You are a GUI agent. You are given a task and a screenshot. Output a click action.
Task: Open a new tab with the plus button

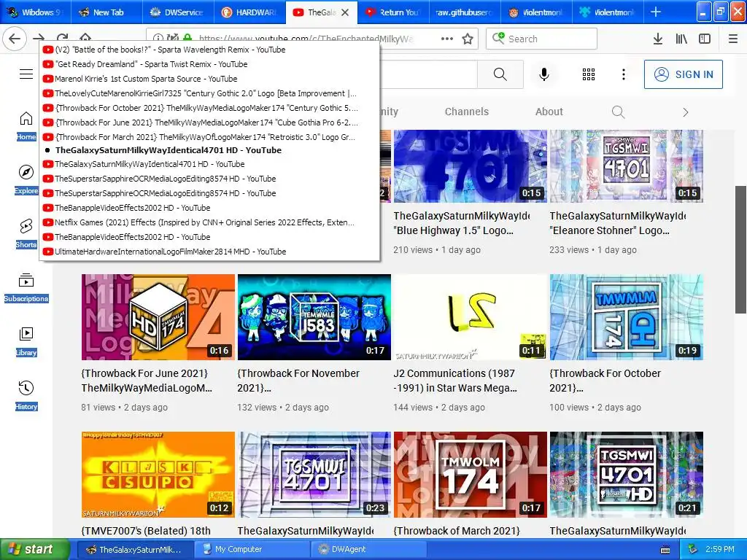pos(656,12)
